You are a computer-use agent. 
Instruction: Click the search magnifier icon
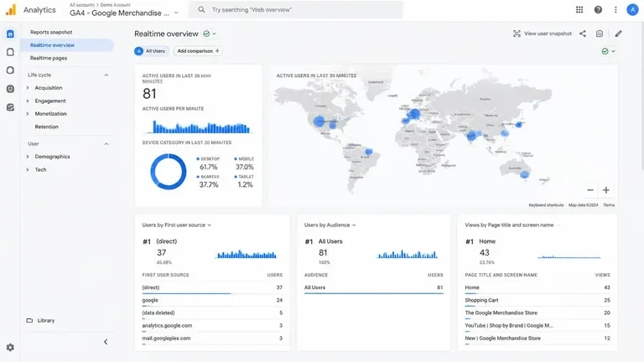tap(201, 9)
